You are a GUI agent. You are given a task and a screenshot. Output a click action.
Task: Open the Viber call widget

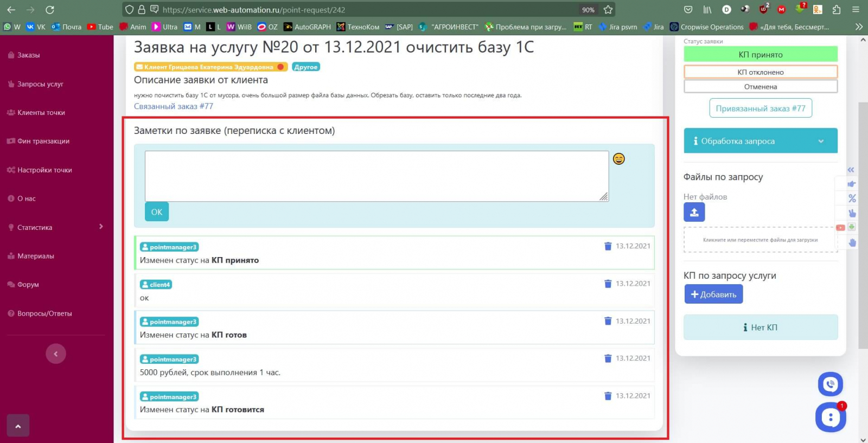point(831,384)
